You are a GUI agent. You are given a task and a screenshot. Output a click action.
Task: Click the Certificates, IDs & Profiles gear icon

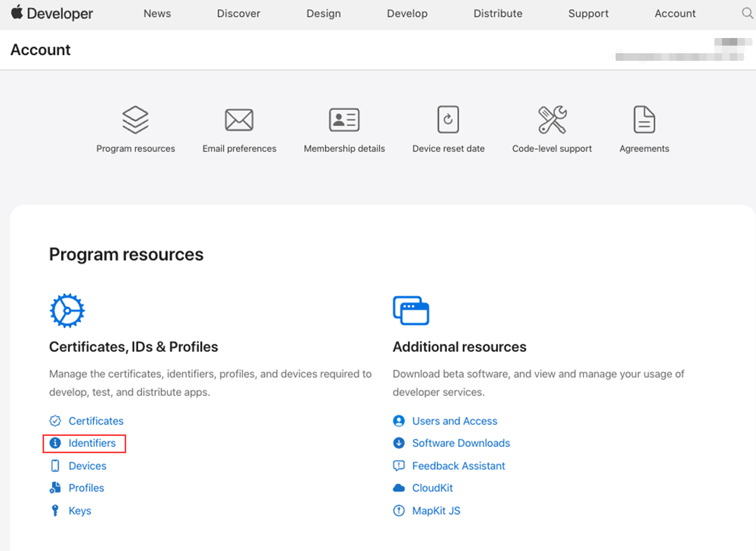tap(67, 310)
